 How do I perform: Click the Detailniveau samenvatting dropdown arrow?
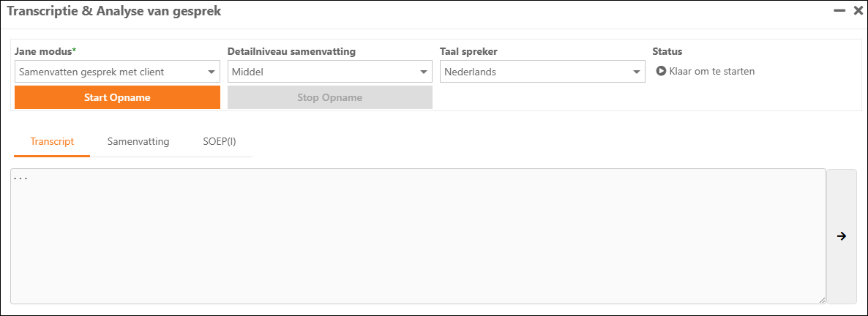pyautogui.click(x=424, y=72)
